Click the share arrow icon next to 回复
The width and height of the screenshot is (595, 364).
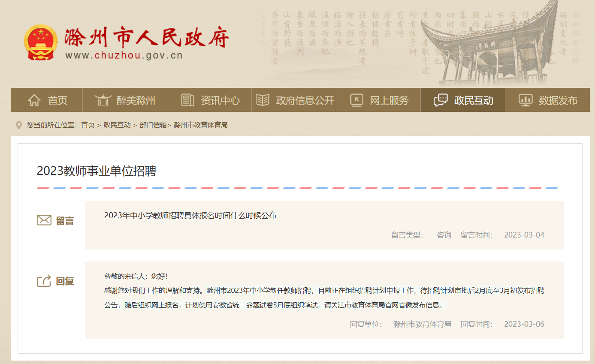point(44,281)
